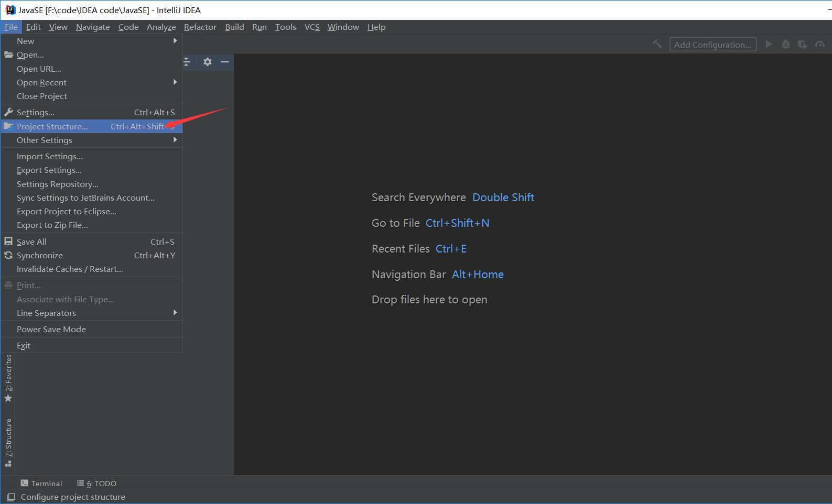The width and height of the screenshot is (832, 504).
Task: Click the collapse all icon in project panel
Action: [187, 62]
